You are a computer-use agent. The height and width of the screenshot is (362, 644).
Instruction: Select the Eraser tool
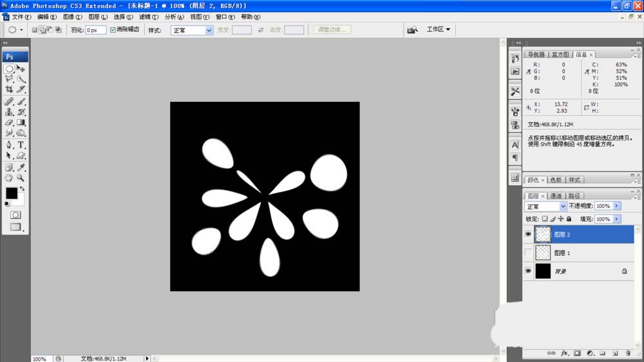(x=9, y=122)
